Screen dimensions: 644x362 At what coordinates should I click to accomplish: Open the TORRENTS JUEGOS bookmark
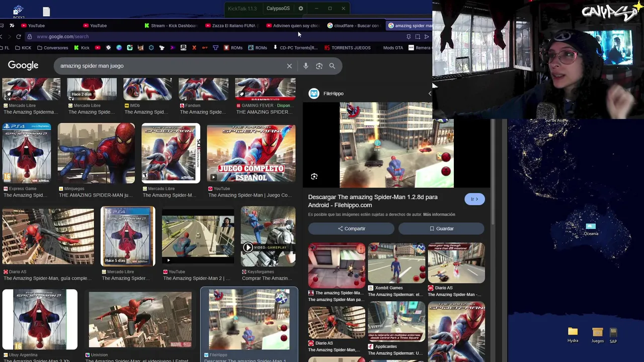347,48
